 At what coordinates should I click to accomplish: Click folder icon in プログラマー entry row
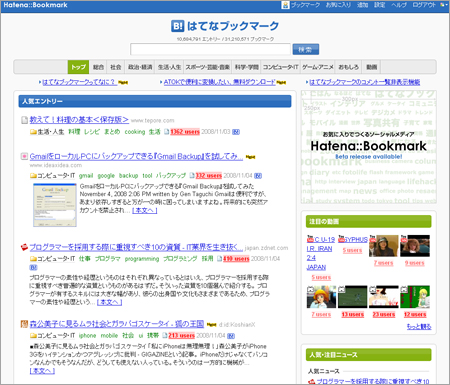click(x=33, y=259)
